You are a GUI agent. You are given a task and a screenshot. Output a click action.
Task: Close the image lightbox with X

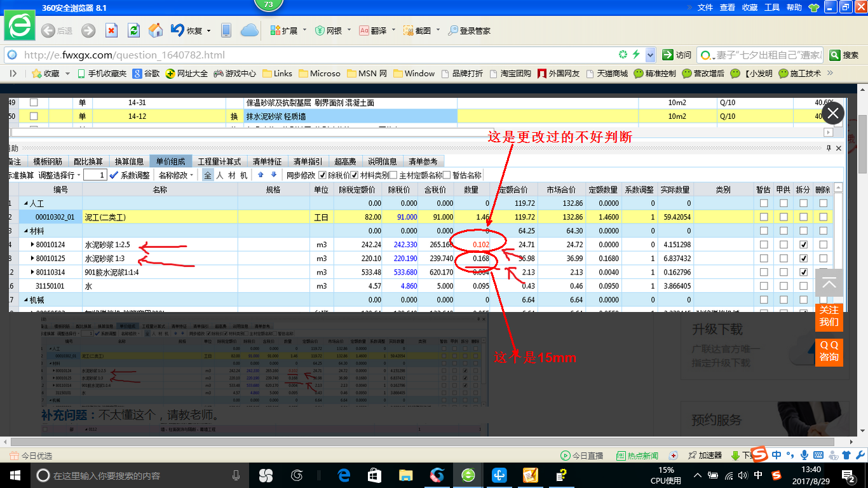[x=833, y=114]
